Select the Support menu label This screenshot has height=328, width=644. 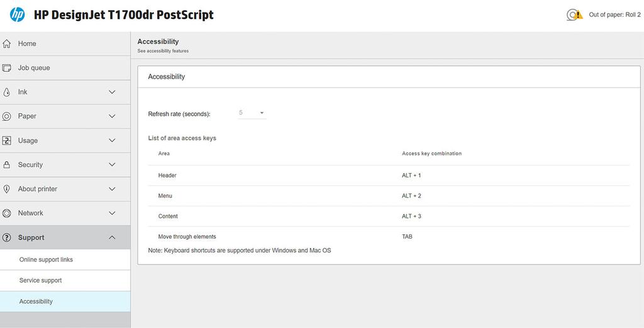pyautogui.click(x=31, y=237)
